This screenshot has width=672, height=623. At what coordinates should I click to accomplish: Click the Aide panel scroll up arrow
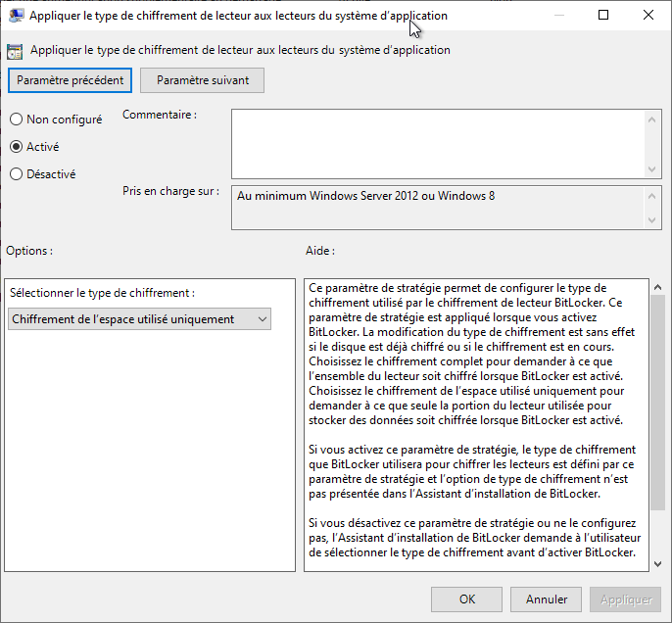click(x=658, y=288)
